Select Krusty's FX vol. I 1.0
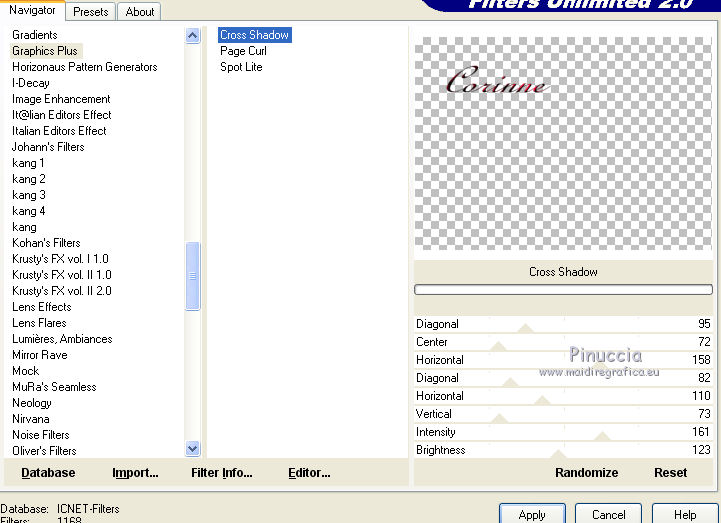Image resolution: width=721 pixels, height=523 pixels. coord(60,259)
